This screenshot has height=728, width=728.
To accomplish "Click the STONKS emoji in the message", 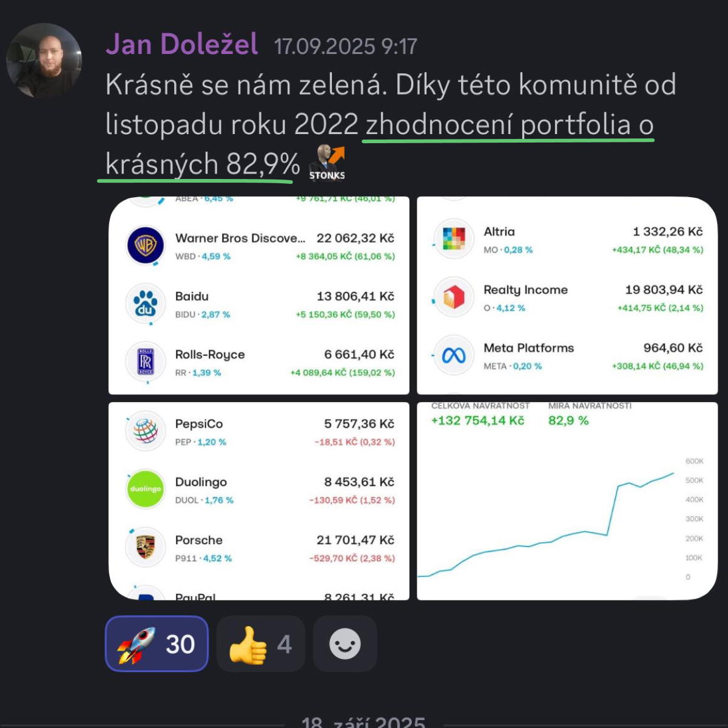I will click(327, 164).
